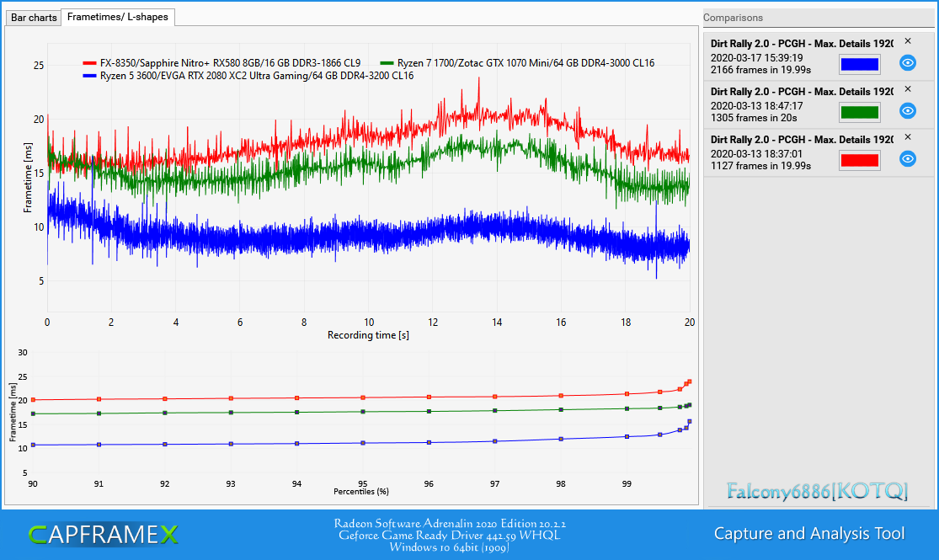Image resolution: width=939 pixels, height=560 pixels.
Task: Click the Ryzen 5 3600 blue legend entry
Action: (x=248, y=76)
